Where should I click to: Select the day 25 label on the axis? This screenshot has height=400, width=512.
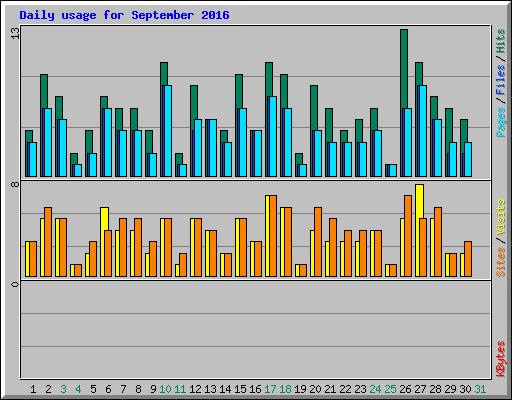point(390,389)
